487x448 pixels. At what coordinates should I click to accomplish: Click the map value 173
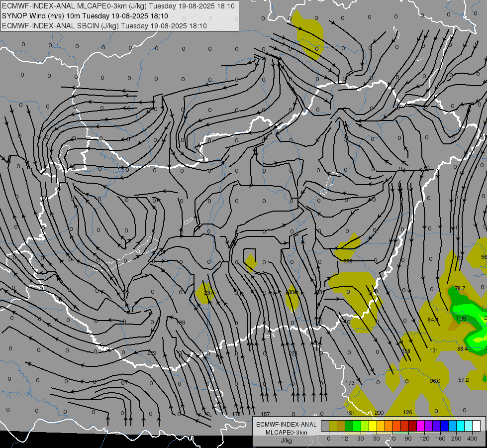pos(350,383)
